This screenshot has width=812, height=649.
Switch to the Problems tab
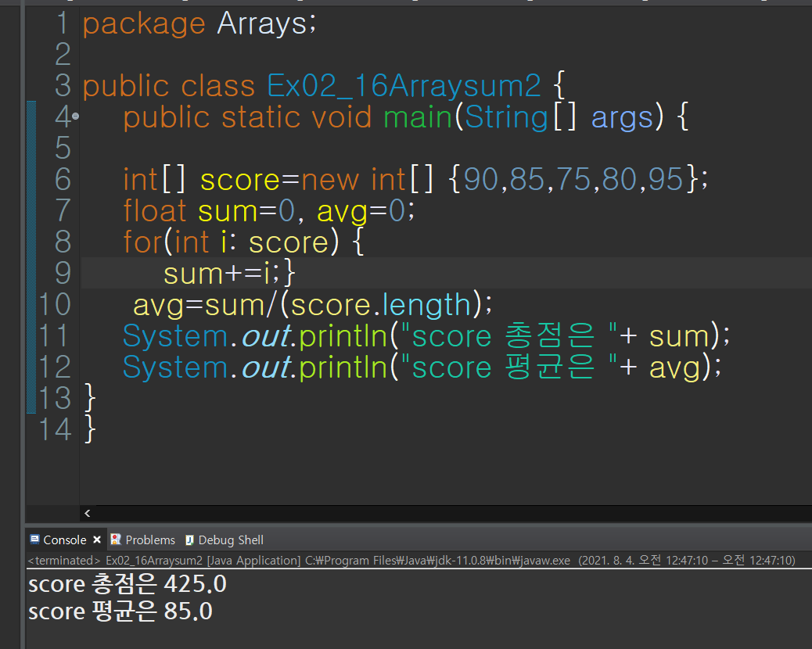click(x=149, y=540)
